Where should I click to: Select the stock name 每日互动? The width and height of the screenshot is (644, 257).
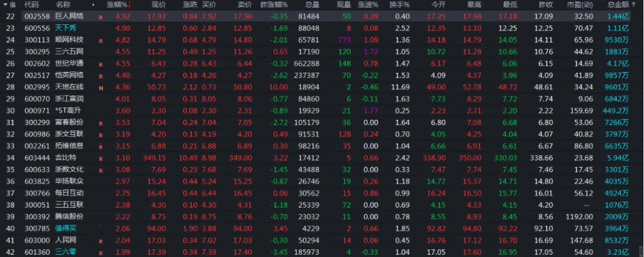(70, 193)
